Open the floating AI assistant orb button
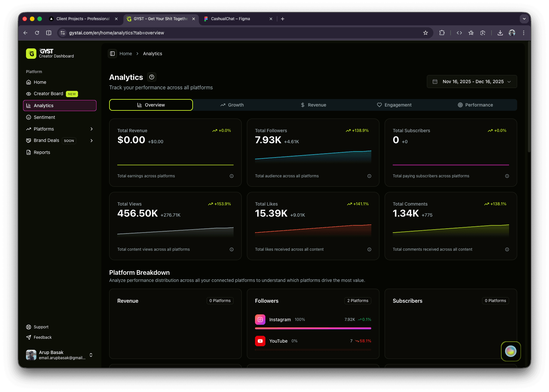549x392 pixels. tap(511, 351)
